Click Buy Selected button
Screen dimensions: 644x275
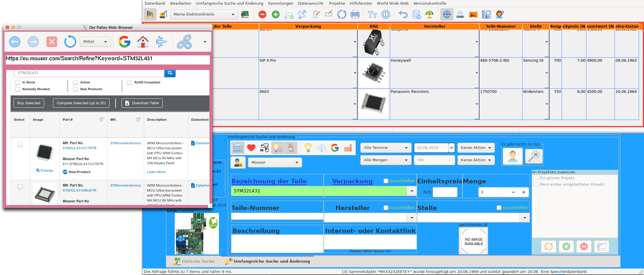point(29,103)
